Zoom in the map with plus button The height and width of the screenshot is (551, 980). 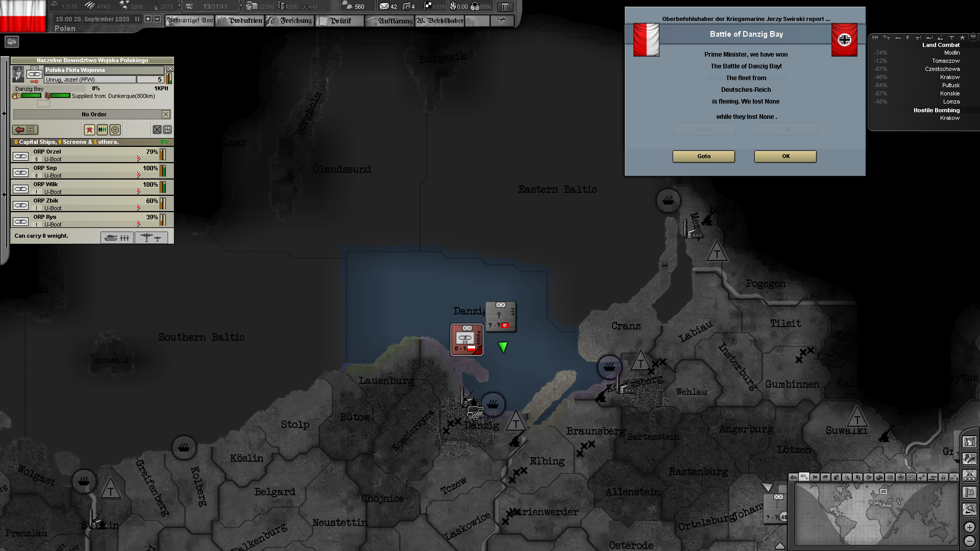tap(969, 528)
